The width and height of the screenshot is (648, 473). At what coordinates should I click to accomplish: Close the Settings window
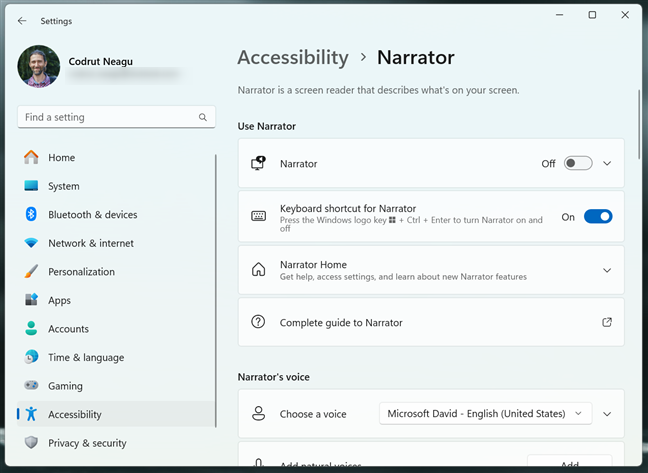click(625, 15)
